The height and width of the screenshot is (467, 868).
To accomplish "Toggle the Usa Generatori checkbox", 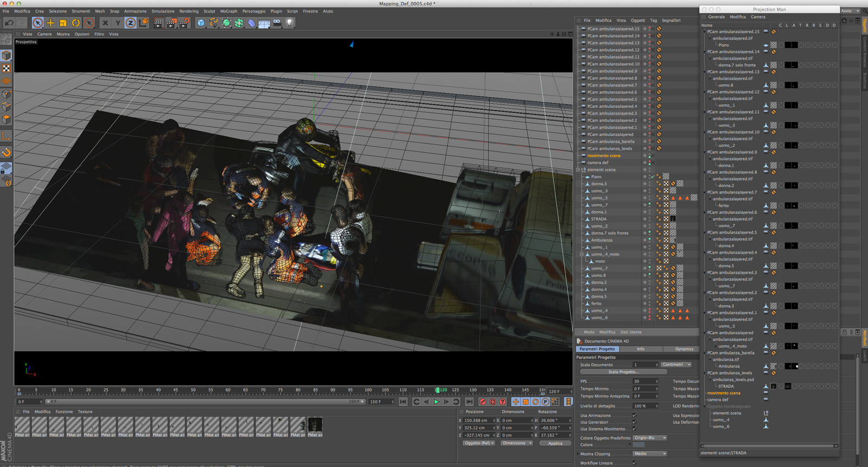I will pos(634,422).
